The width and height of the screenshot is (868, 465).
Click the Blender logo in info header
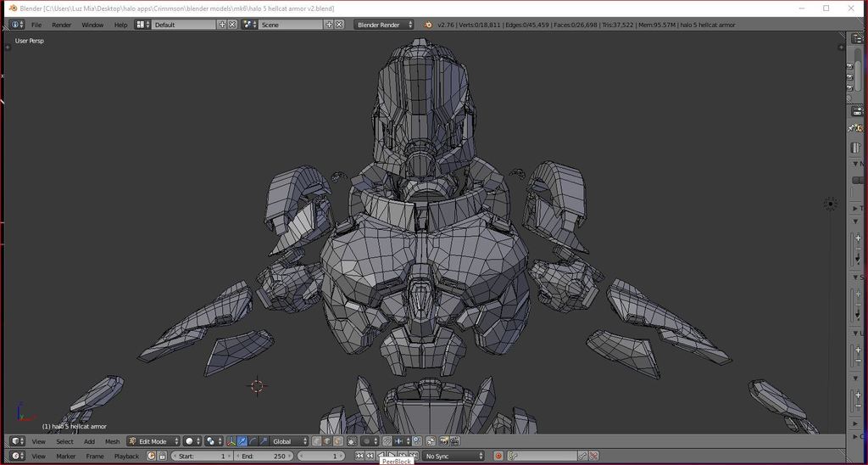(428, 25)
